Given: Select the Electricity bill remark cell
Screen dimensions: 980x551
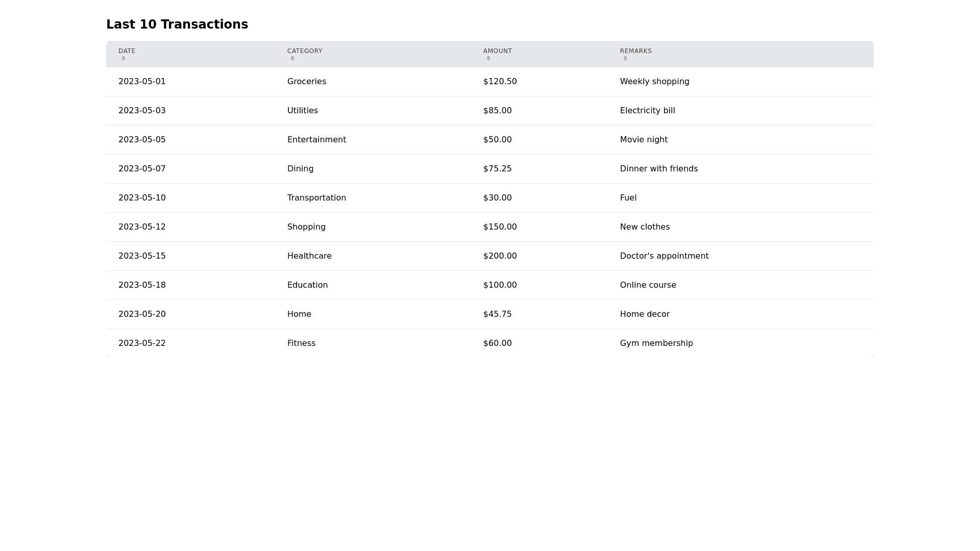Looking at the screenshot, I should tap(647, 111).
